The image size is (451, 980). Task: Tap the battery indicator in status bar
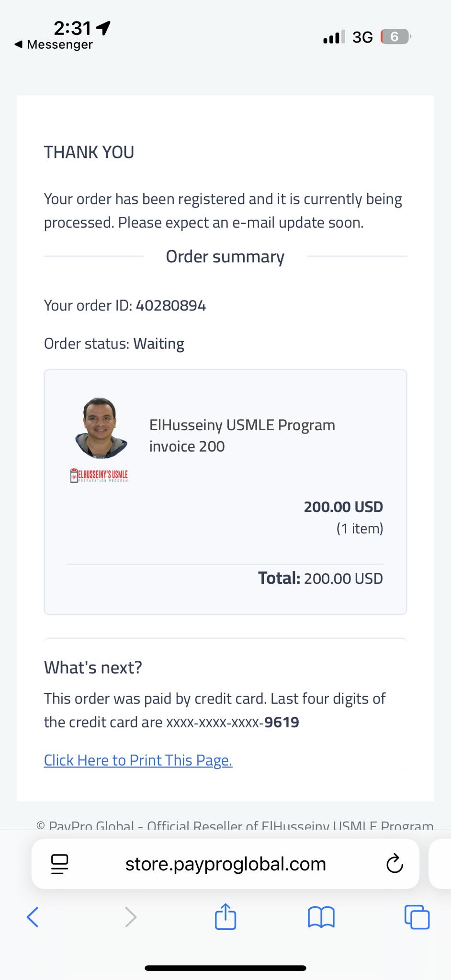395,37
